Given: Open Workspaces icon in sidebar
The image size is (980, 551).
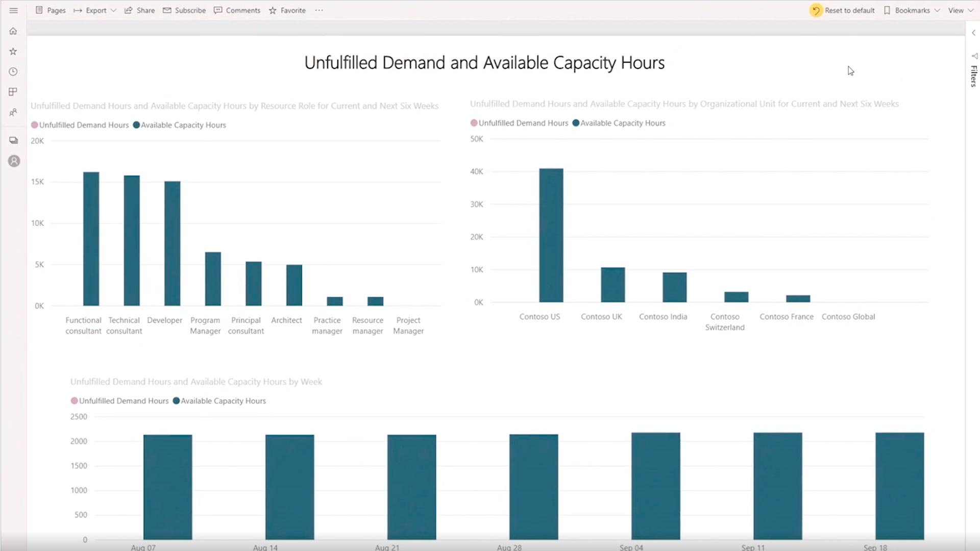Looking at the screenshot, I should tap(14, 140).
